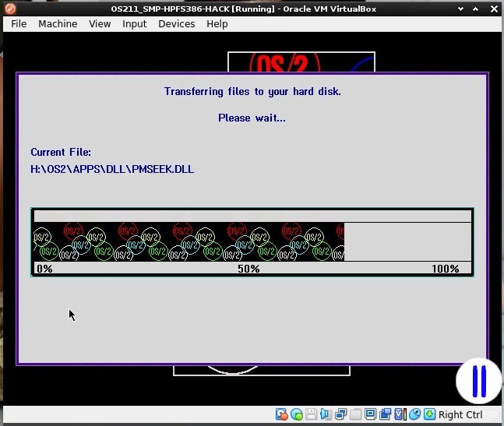
Task: Click the overlapping blue screens status icon
Action: click(385, 414)
